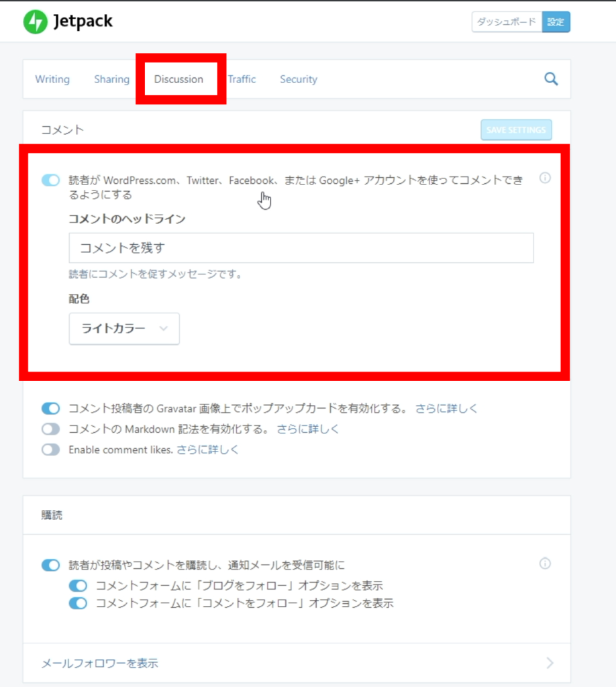616x687 pixels.
Task: Switch to the Sharing tab
Action: coord(111,79)
